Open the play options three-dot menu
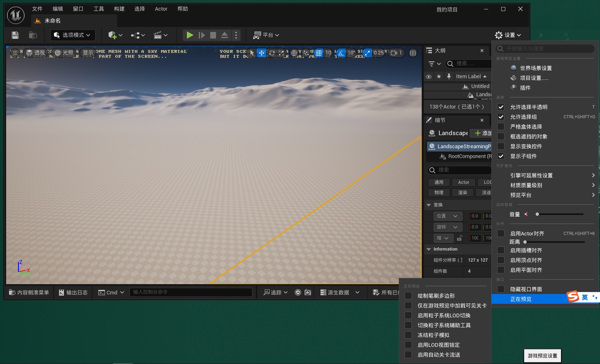This screenshot has width=600, height=364. click(x=236, y=35)
